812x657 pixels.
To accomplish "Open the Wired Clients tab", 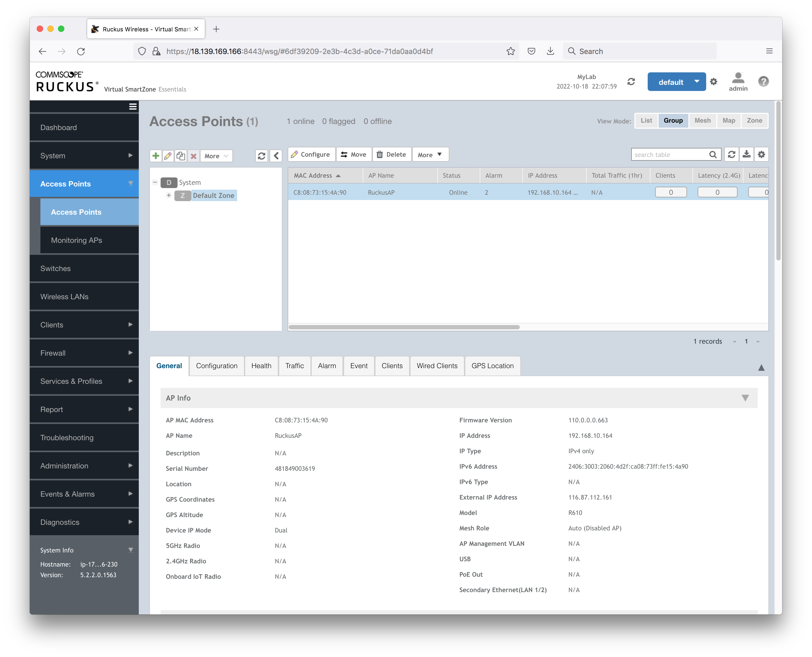I will [x=437, y=365].
